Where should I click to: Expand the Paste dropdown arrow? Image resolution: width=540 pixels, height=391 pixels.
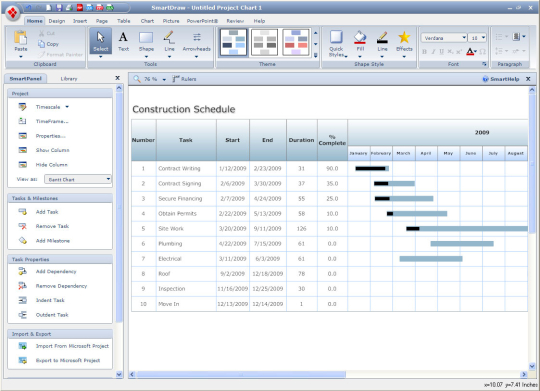point(21,57)
